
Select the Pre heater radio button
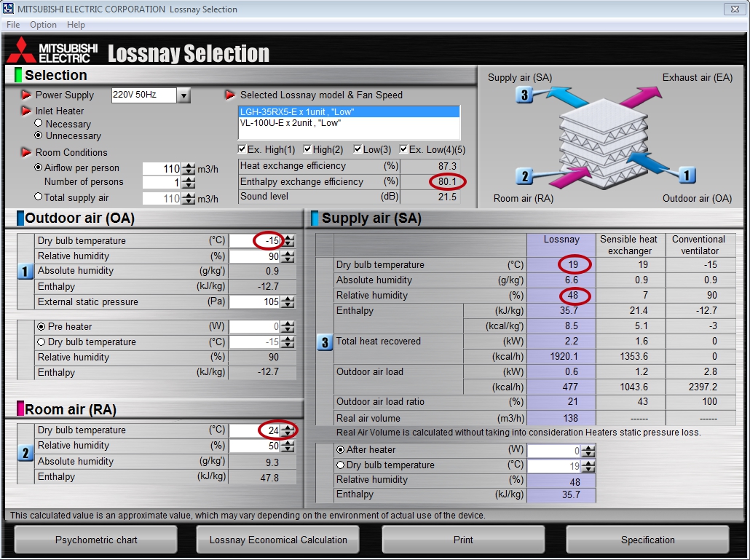41,327
